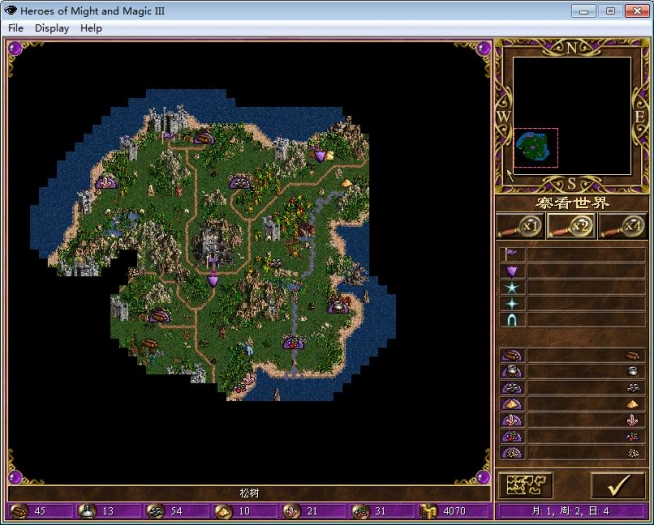Select the x1 magnifier zoom button
This screenshot has width=654, height=525.
521,226
